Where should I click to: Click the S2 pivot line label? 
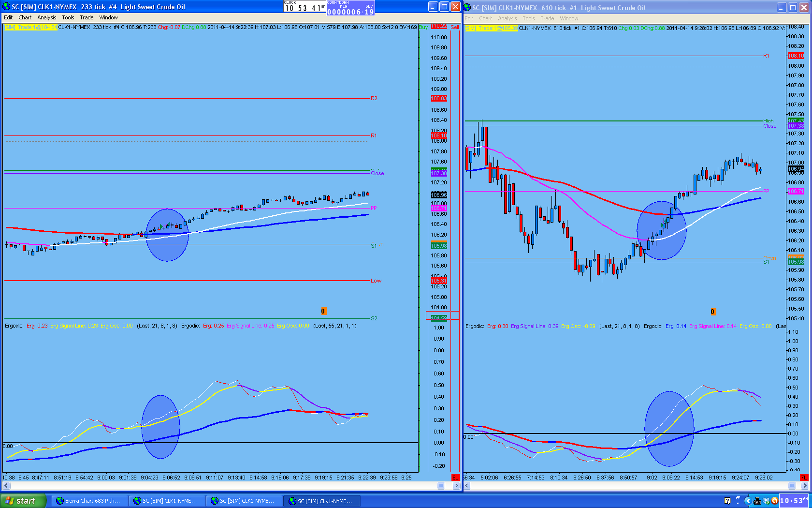374,318
